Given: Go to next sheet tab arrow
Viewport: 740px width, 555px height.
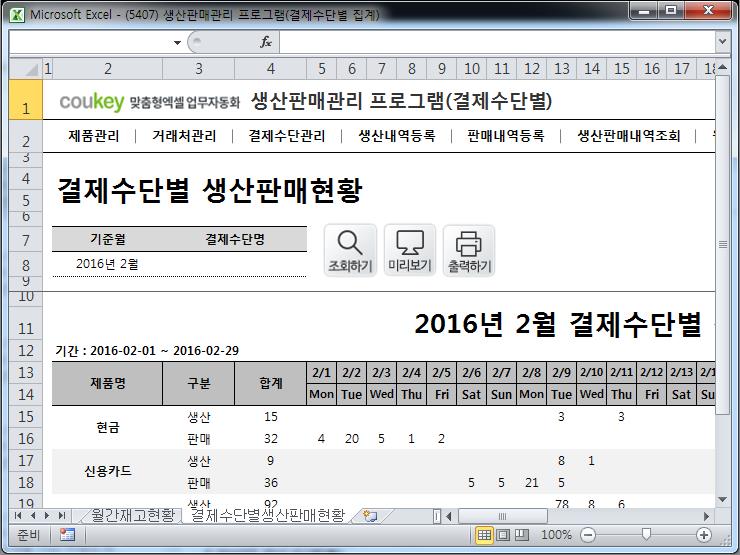Looking at the screenshot, I should 47,515.
